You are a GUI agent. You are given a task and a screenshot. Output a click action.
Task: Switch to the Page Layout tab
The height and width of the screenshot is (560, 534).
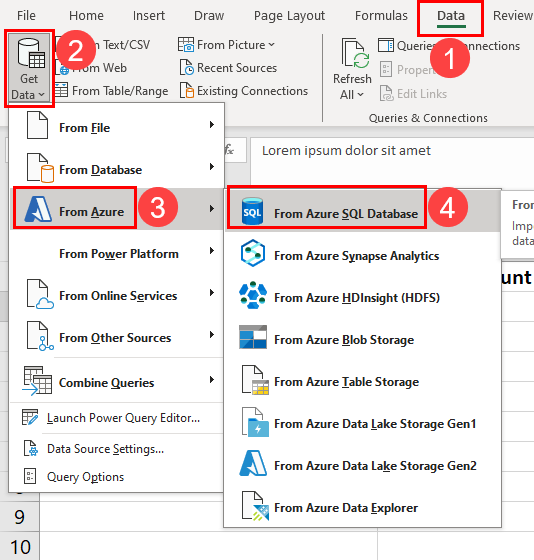[289, 15]
